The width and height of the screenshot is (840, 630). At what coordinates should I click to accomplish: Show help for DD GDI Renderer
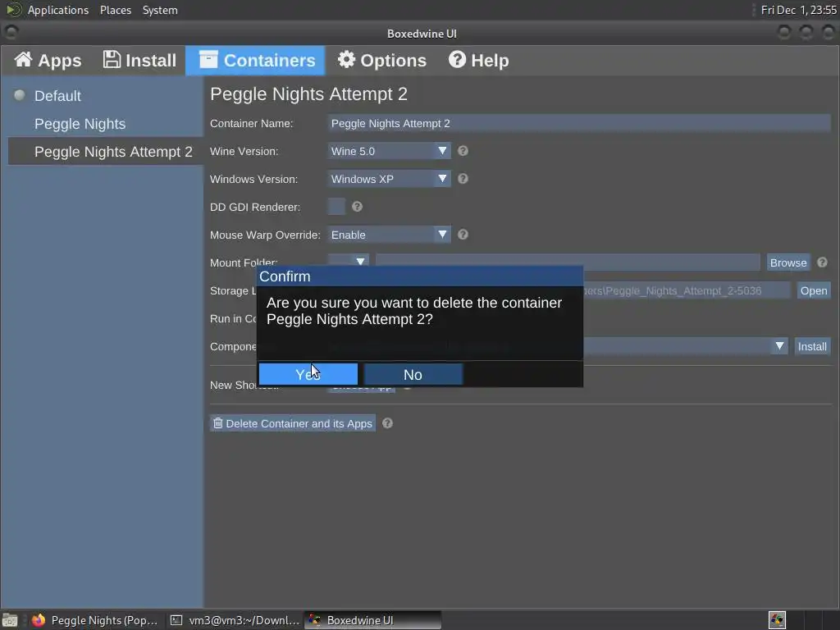pyautogui.click(x=357, y=207)
